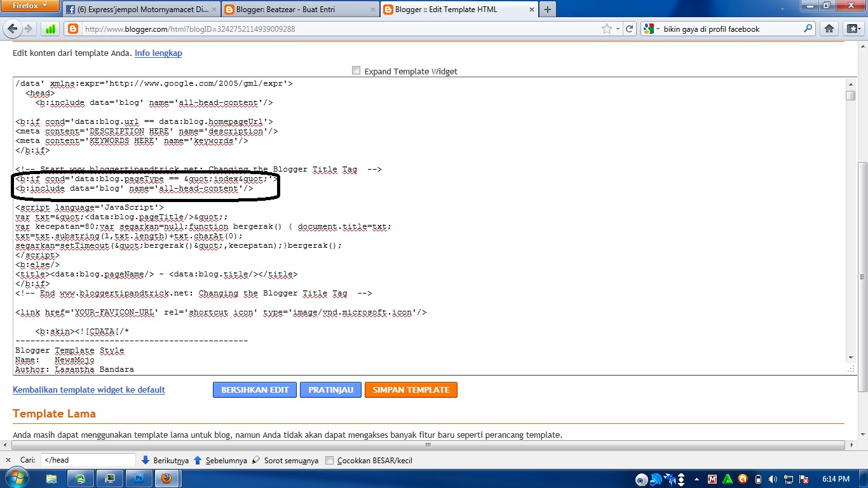Switch to Firefox in the taskbar
Viewport: 868px width, 488px height.
[166, 478]
